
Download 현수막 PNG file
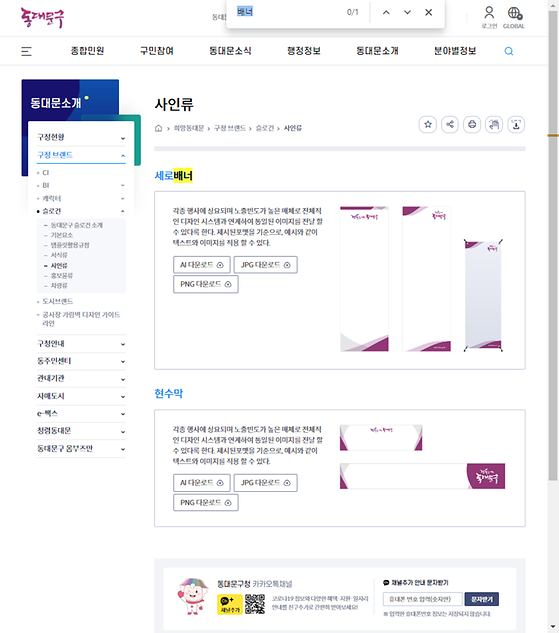206,503
